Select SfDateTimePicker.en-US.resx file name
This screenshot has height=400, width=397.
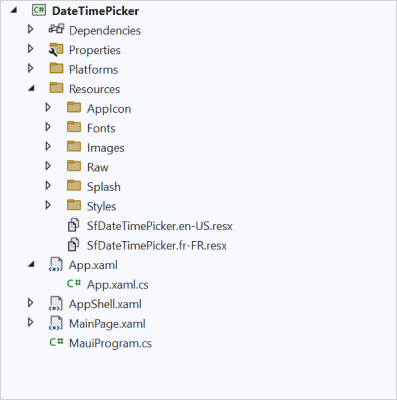pos(160,226)
